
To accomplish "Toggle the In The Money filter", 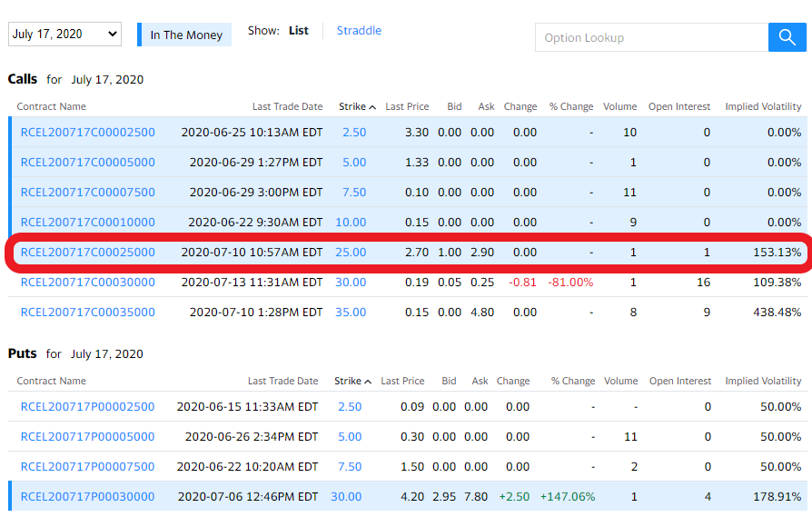I will pos(185,35).
